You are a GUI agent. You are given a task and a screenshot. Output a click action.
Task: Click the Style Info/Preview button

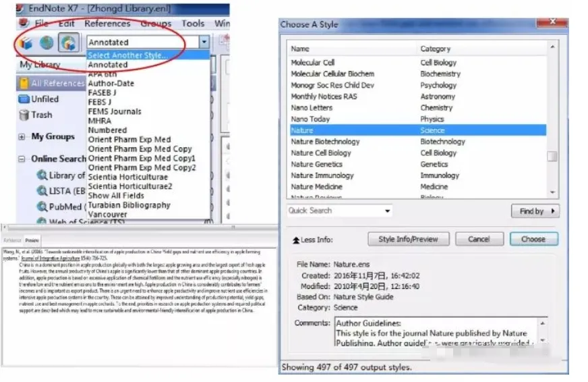point(408,239)
